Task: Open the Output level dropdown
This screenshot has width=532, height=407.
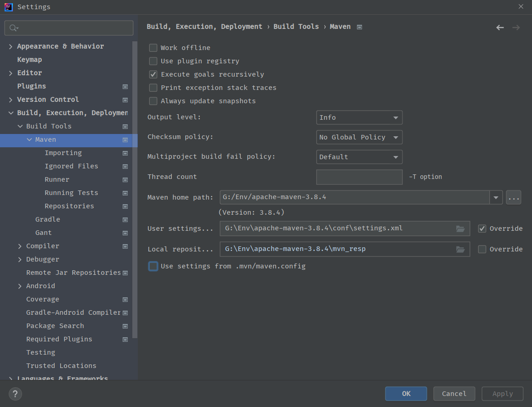Action: pos(359,117)
